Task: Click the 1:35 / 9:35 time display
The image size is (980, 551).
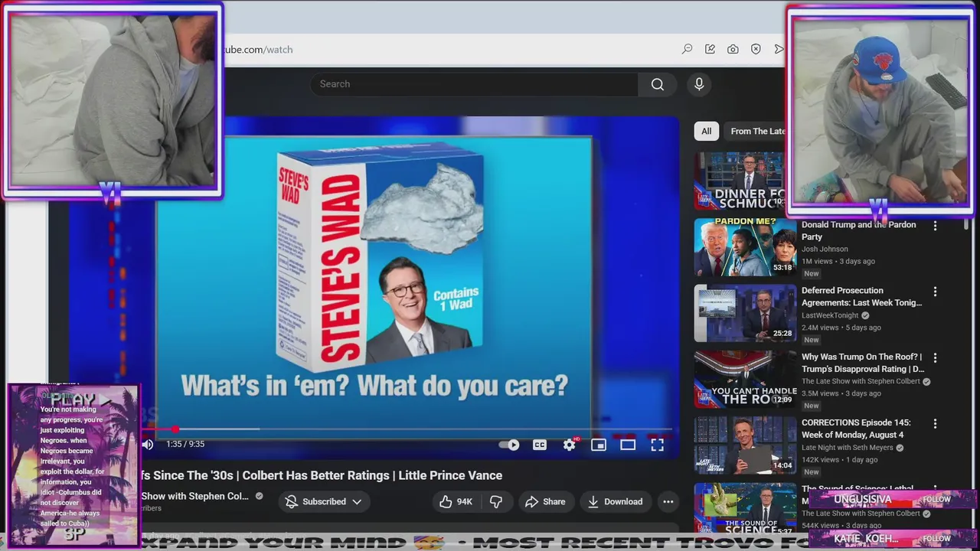Action: 185,445
